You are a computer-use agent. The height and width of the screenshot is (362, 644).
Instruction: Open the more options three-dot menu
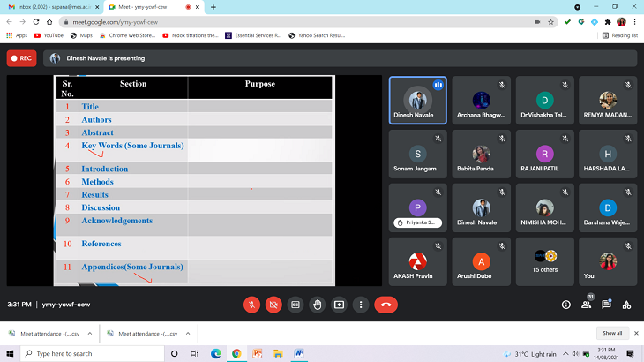(x=360, y=304)
